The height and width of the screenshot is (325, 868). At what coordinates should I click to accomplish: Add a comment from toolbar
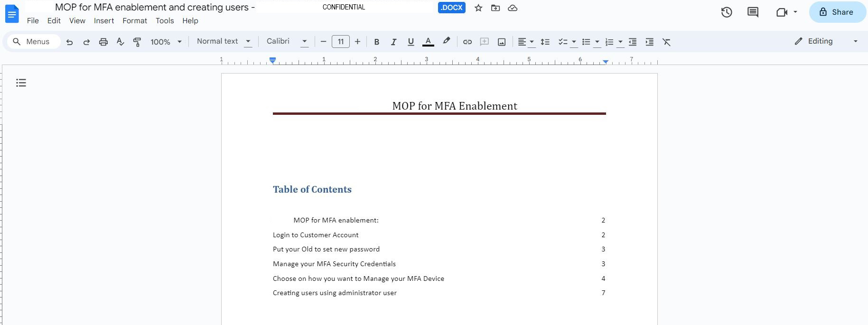[485, 42]
